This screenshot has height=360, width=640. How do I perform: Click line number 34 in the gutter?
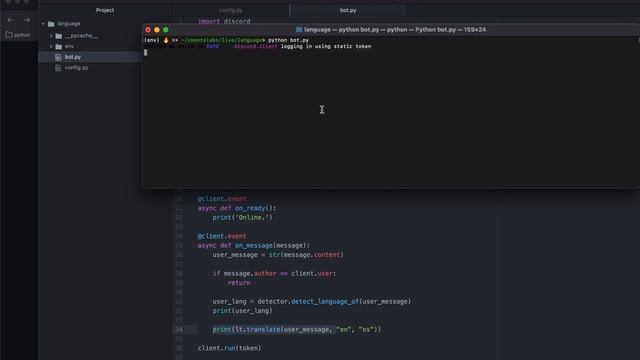click(179, 329)
